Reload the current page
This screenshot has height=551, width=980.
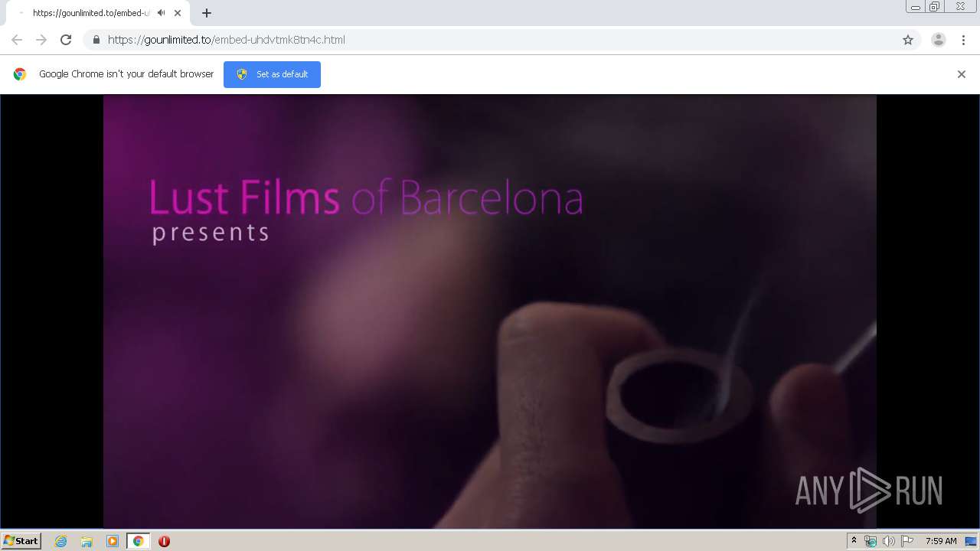pos(66,40)
